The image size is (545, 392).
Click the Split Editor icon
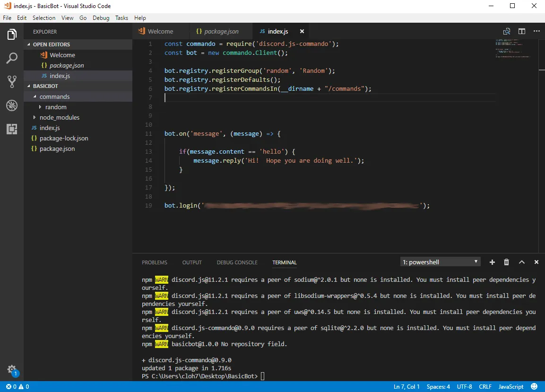pyautogui.click(x=521, y=31)
